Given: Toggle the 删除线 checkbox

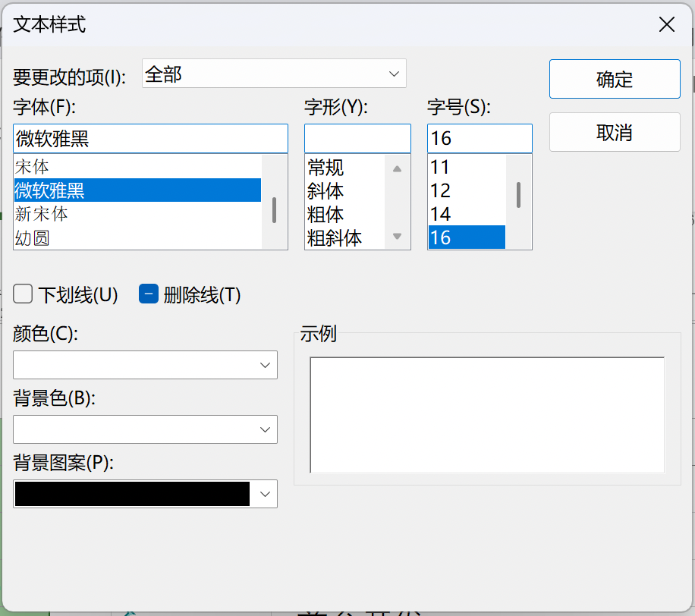Looking at the screenshot, I should [x=148, y=294].
